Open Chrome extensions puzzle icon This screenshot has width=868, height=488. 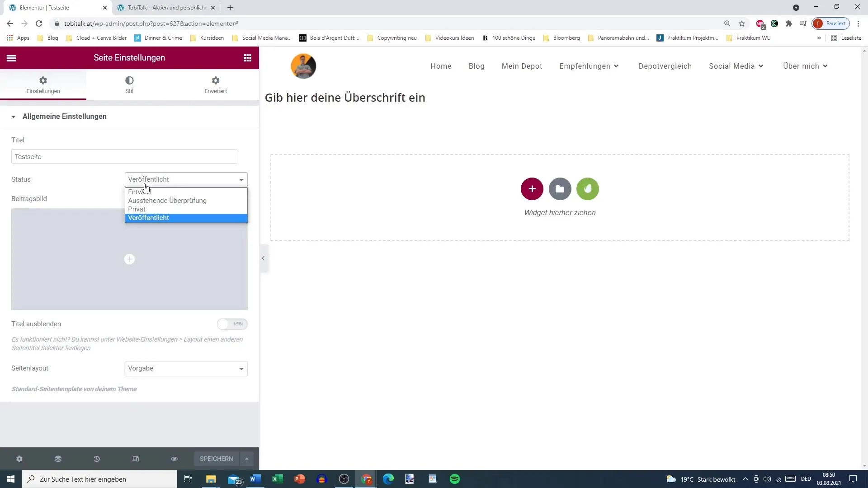pyautogui.click(x=789, y=23)
